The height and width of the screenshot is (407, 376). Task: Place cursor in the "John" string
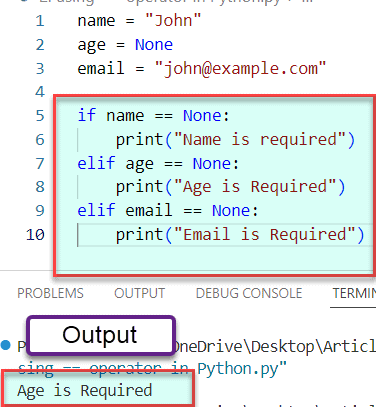173,21
